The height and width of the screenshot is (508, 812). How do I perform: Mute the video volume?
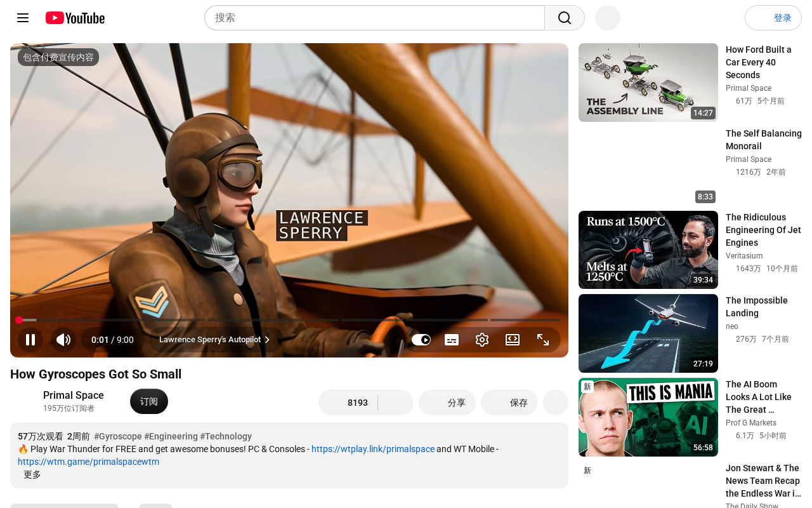tap(63, 340)
